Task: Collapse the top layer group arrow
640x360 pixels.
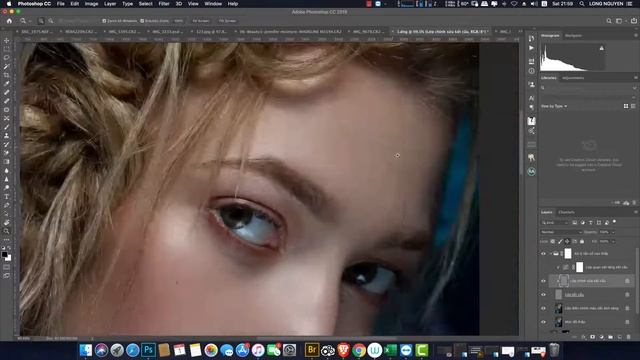Action: coord(550,253)
